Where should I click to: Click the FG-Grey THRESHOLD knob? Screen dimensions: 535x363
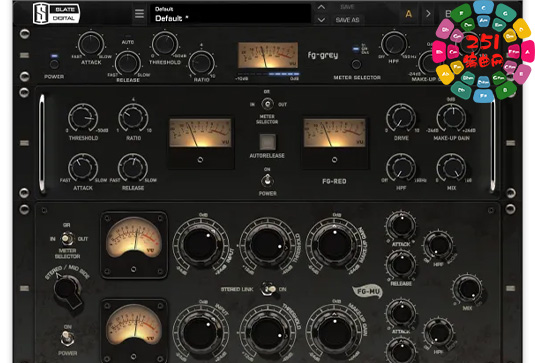(165, 44)
